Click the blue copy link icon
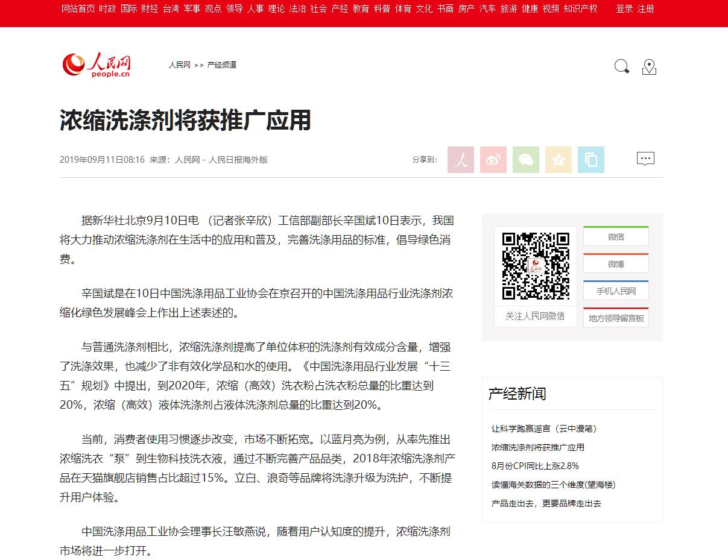 591,160
